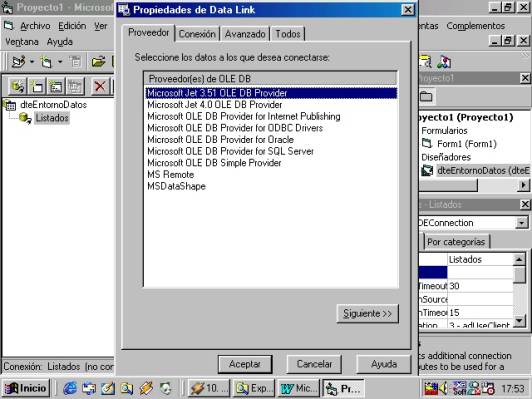Click scroll down arrow of Properties grid
532x399 pixels.
(519, 321)
